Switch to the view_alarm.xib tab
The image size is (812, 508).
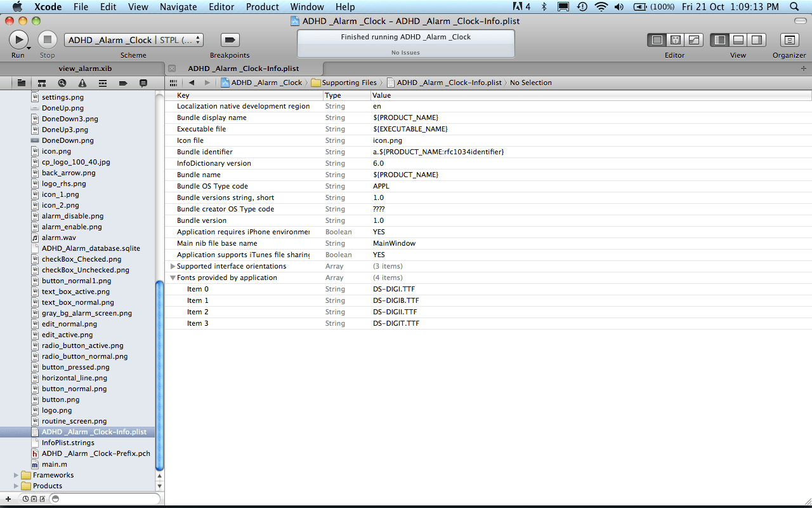85,68
